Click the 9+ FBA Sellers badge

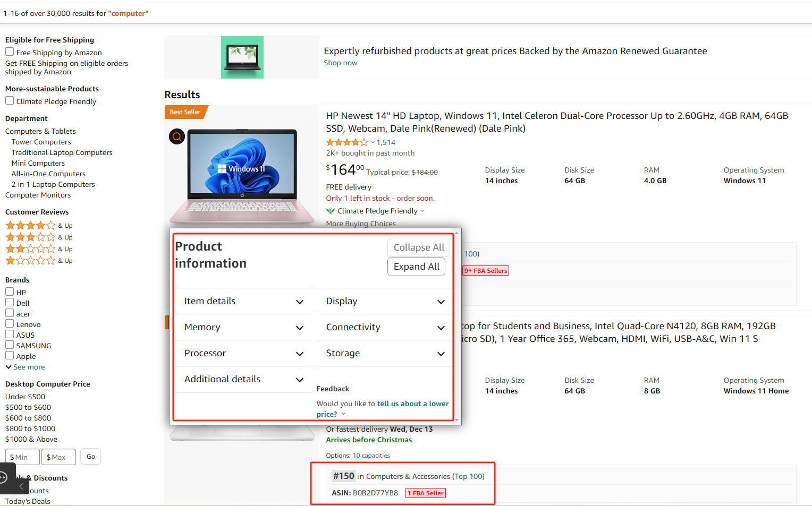coord(486,271)
